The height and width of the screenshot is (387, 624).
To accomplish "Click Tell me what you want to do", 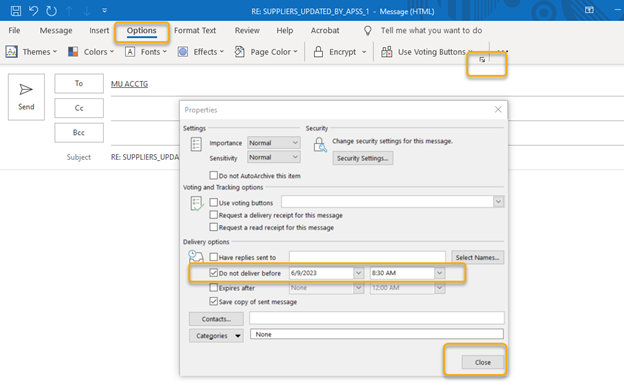I will click(431, 30).
